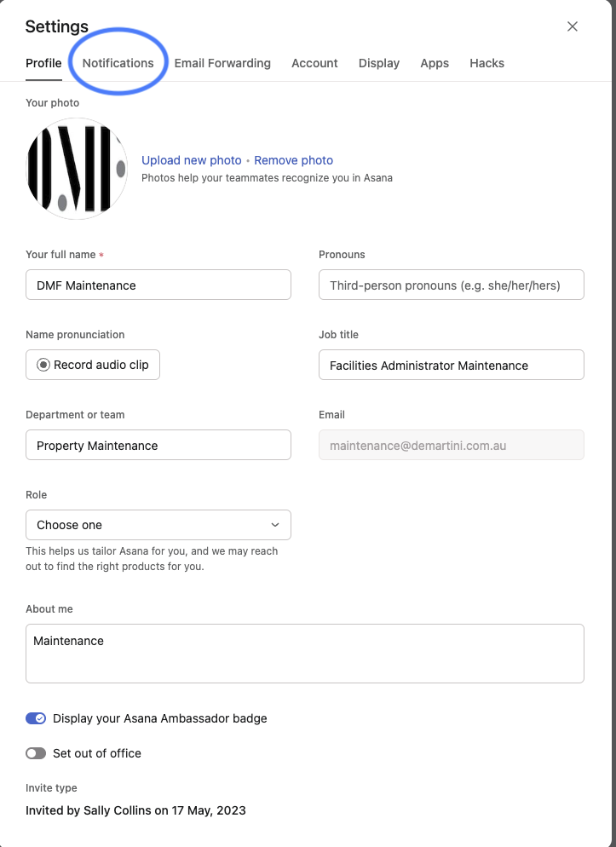Open the Email Forwarding tab
Image resolution: width=616 pixels, height=847 pixels.
coord(222,63)
